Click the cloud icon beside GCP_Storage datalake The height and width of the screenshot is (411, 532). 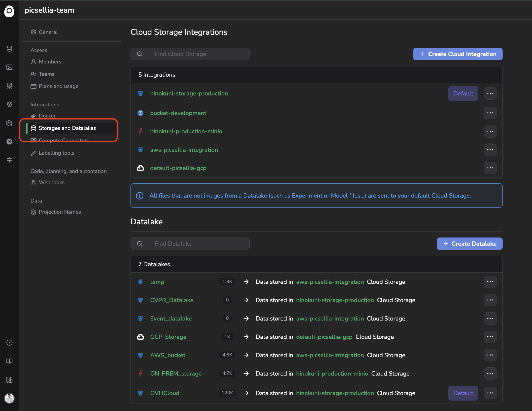(140, 337)
